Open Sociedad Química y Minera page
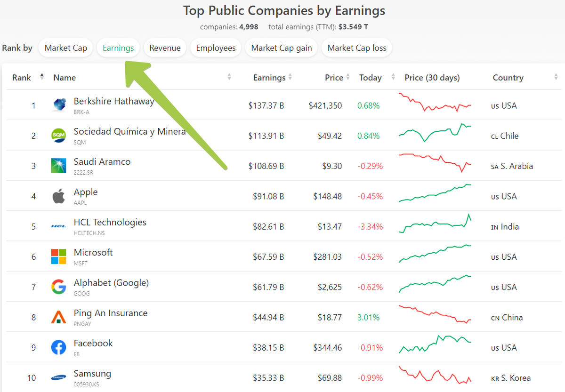This screenshot has height=392, width=565. tap(129, 131)
